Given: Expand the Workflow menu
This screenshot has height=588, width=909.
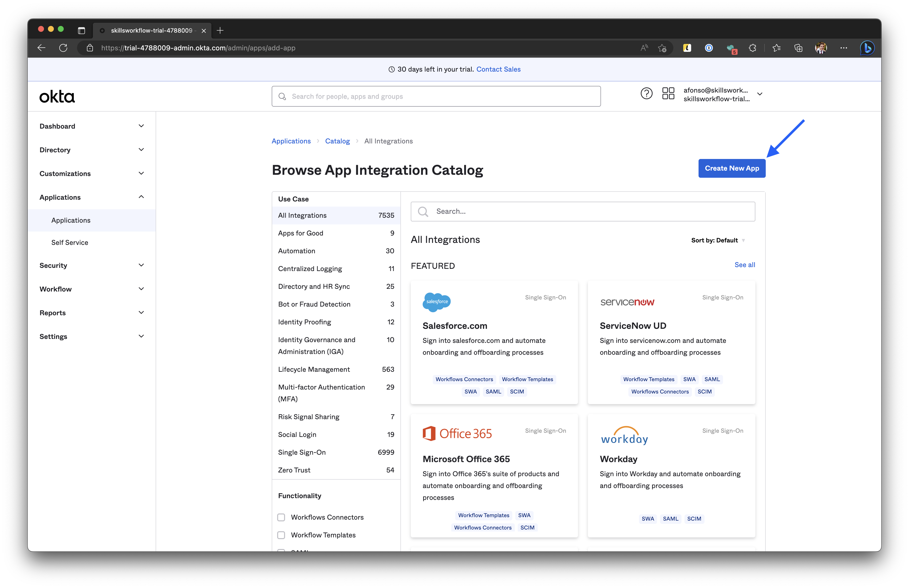Looking at the screenshot, I should click(92, 289).
